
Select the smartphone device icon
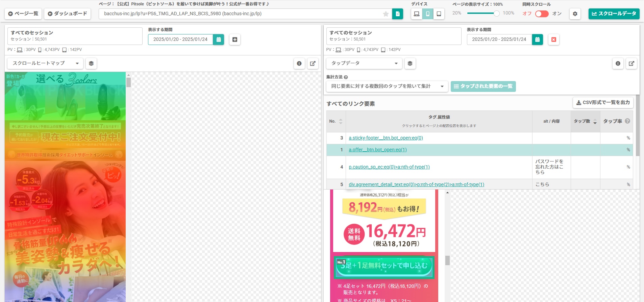point(428,14)
